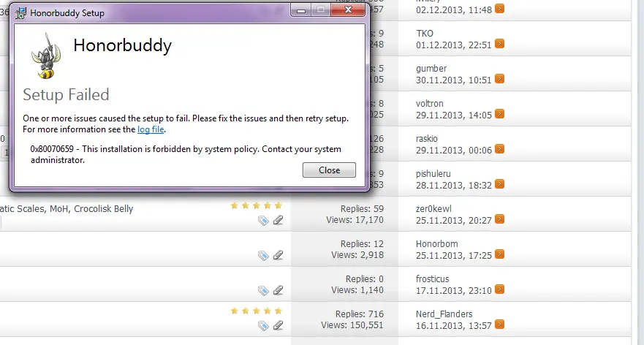The image size is (644, 345).
Task: Click the Honorbuddy Setup title bar icon
Action: (20, 13)
